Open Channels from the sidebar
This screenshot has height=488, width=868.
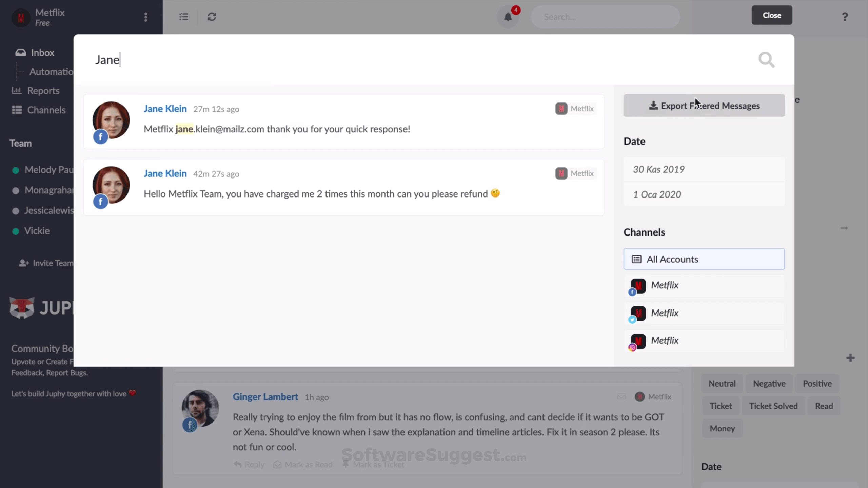16,110
